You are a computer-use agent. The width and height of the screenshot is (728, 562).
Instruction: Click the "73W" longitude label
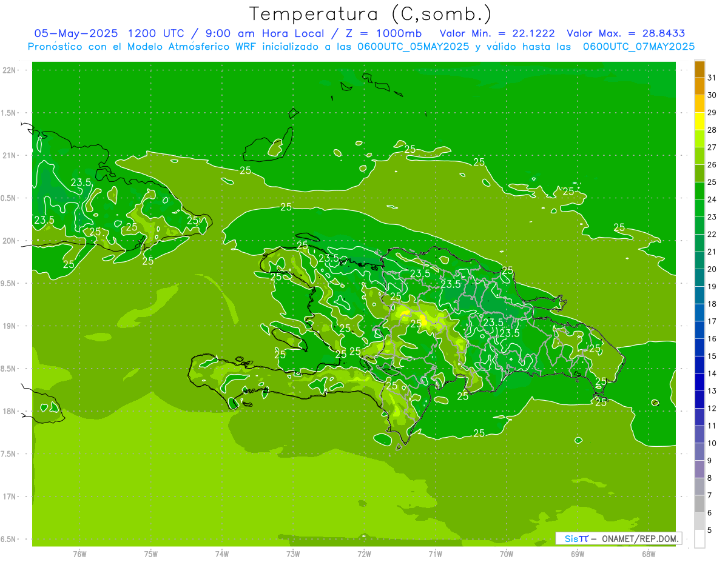(x=293, y=554)
